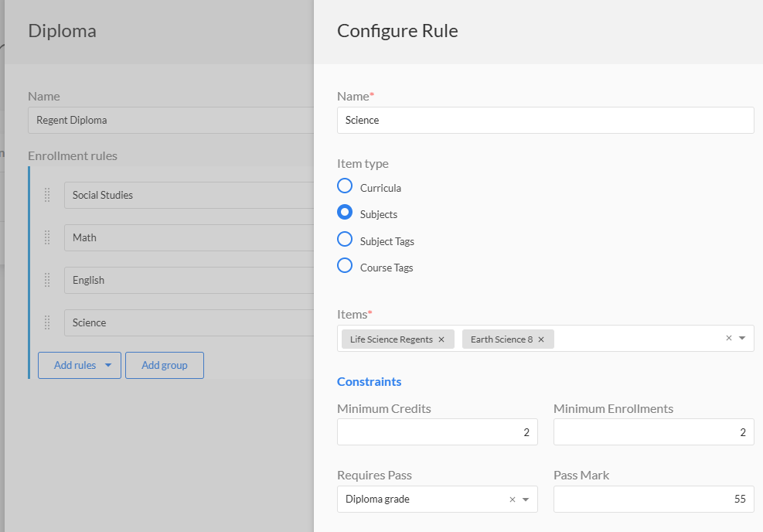
Task: Grab the drag handle beside Science rule
Action: click(47, 322)
